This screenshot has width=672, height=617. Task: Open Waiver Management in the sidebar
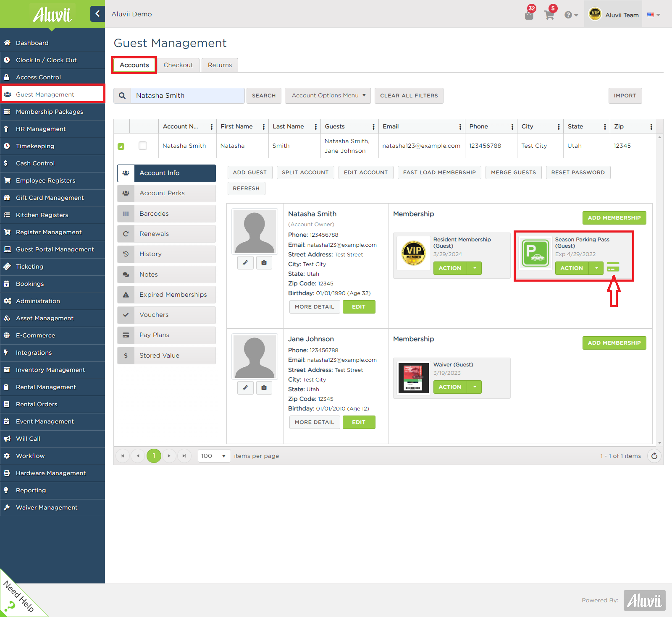click(52, 507)
